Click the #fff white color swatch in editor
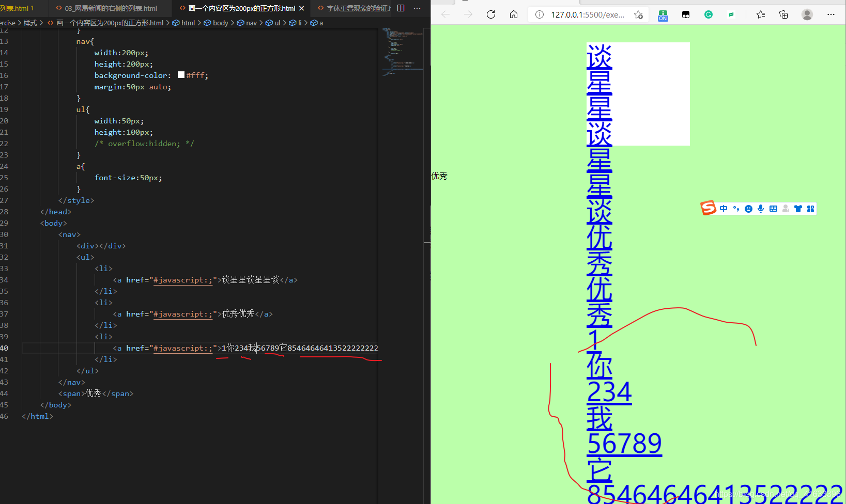Image resolution: width=846 pixels, height=504 pixels. tap(181, 75)
